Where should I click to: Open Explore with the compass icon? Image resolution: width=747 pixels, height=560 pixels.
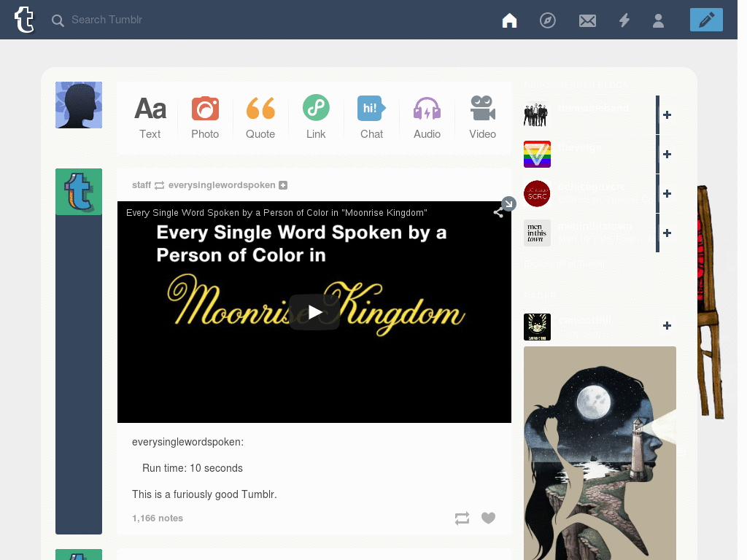(547, 20)
